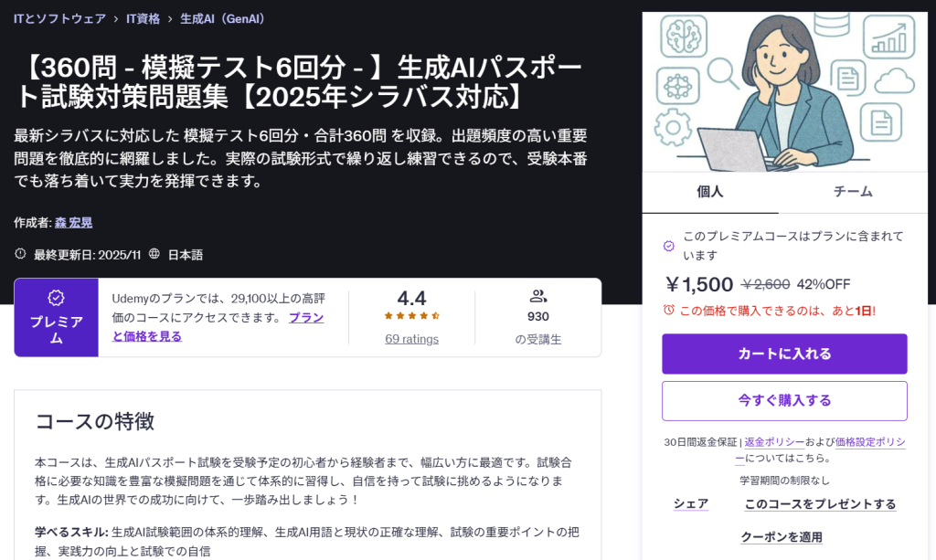Click the last-updated info icon
936x560 pixels.
coord(21,254)
